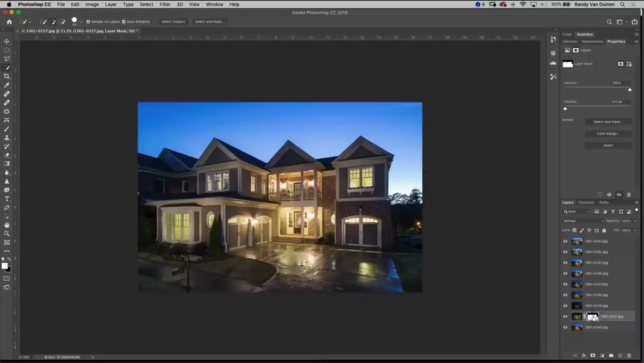This screenshot has width=644, height=363.
Task: Open the Opacity dropdown arrow
Action: (635, 221)
